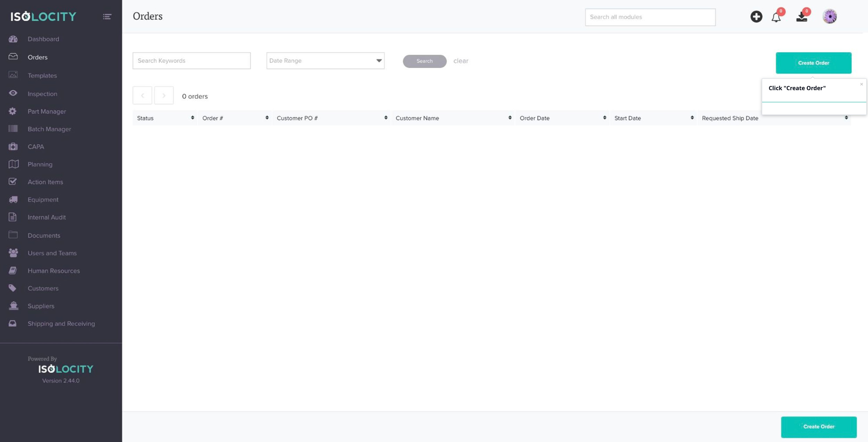Click the Templates picture icon

tap(13, 75)
